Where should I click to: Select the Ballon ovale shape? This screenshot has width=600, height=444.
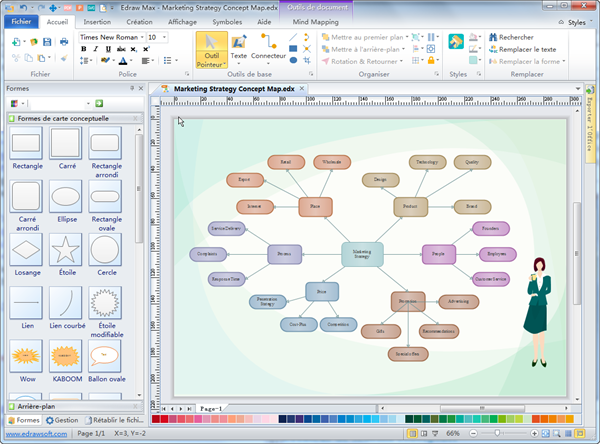point(105,355)
